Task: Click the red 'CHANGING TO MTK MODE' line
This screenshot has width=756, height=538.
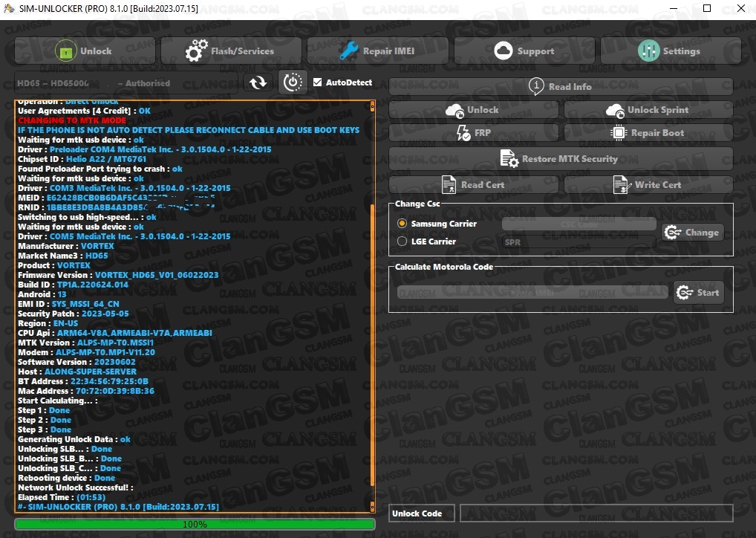Action: pos(72,120)
